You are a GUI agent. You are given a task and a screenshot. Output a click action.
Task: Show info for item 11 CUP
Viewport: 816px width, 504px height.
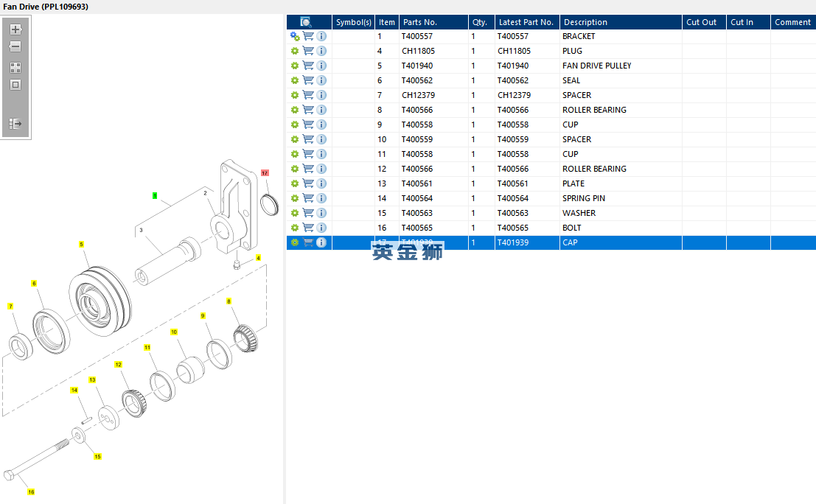321,154
